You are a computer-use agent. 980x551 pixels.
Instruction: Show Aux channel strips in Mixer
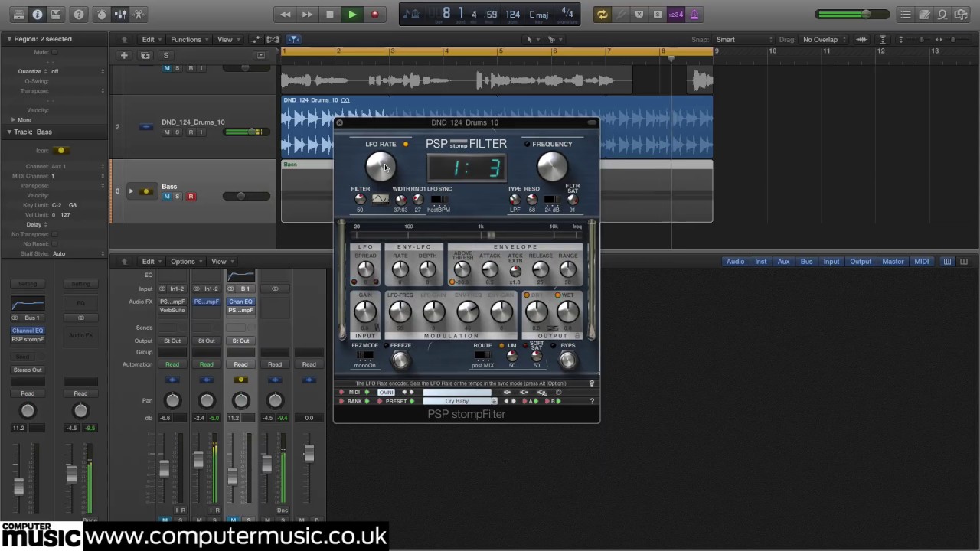(783, 262)
